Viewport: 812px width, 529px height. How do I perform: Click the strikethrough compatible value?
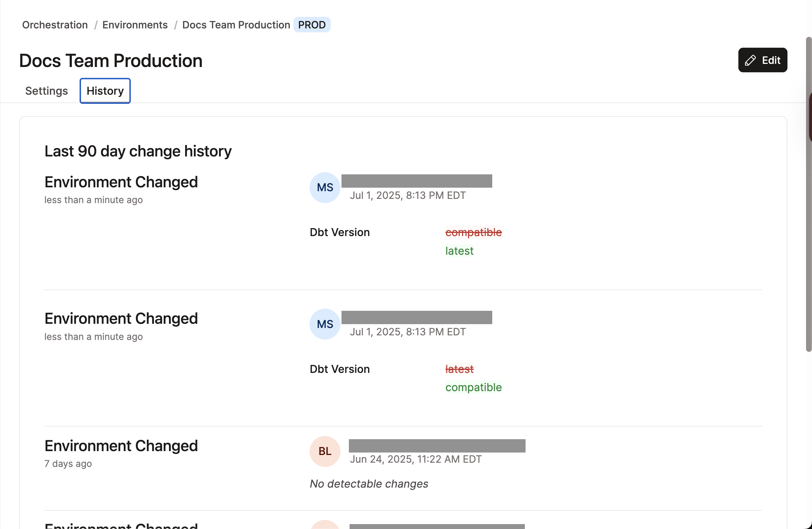pyautogui.click(x=473, y=232)
